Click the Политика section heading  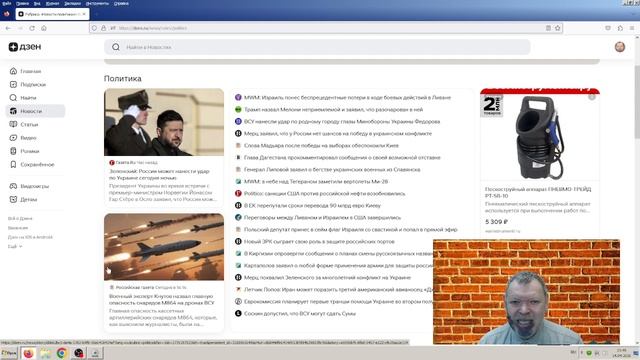(x=122, y=78)
